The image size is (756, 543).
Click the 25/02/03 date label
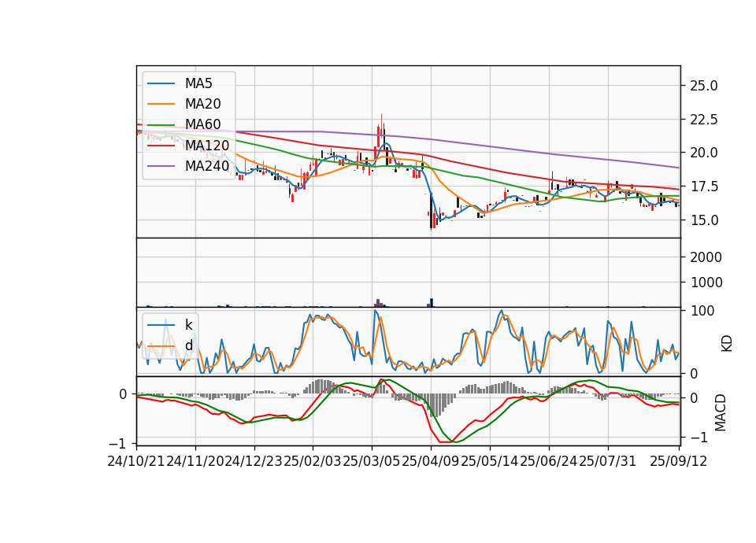[x=313, y=461]
